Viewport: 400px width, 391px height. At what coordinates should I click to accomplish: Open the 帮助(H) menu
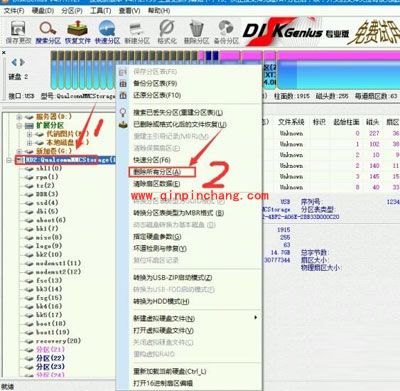pos(159,11)
